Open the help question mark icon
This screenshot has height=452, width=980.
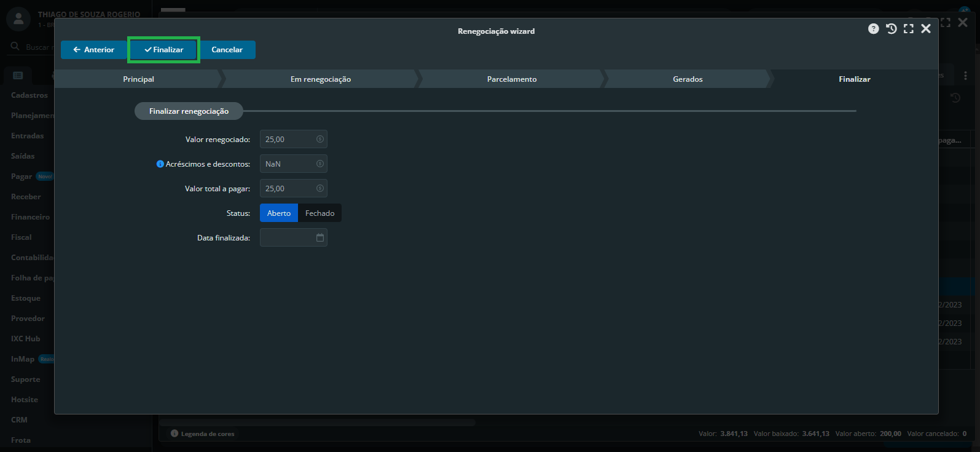click(873, 29)
